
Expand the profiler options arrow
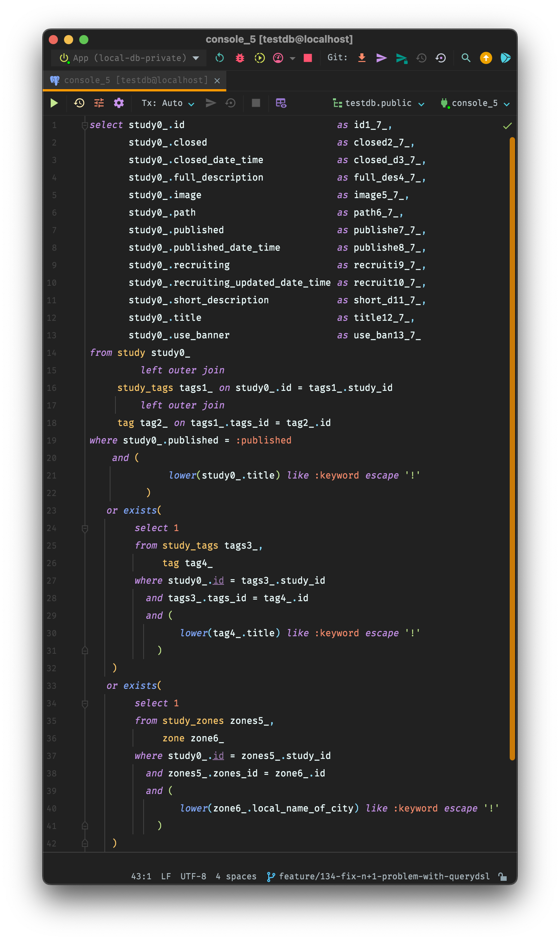292,58
